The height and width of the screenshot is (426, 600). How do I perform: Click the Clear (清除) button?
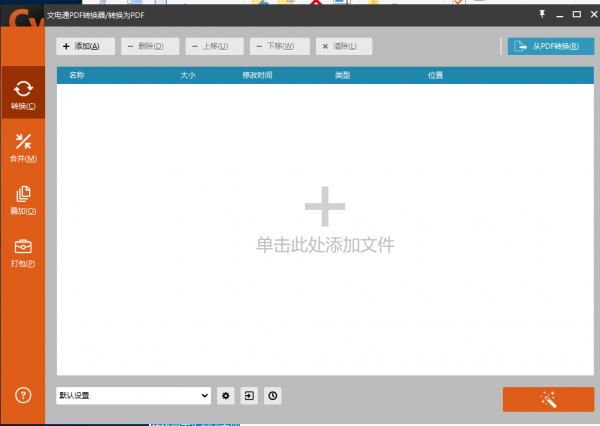[x=344, y=46]
